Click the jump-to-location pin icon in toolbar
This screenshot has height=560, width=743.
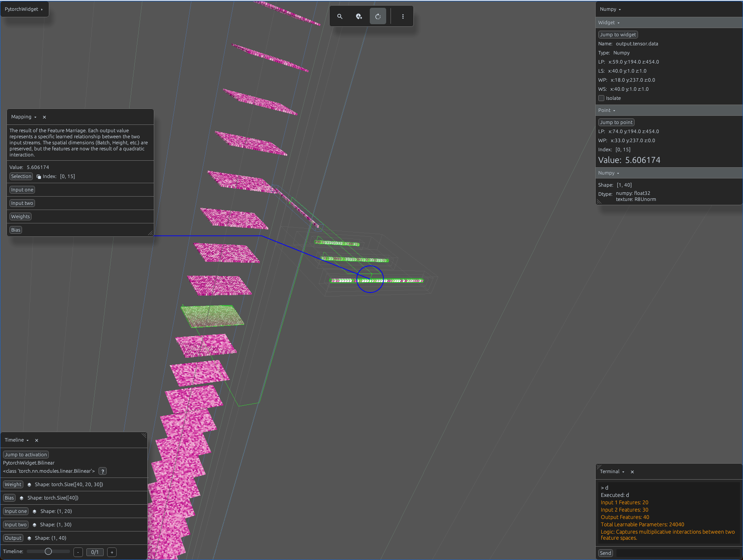(359, 16)
